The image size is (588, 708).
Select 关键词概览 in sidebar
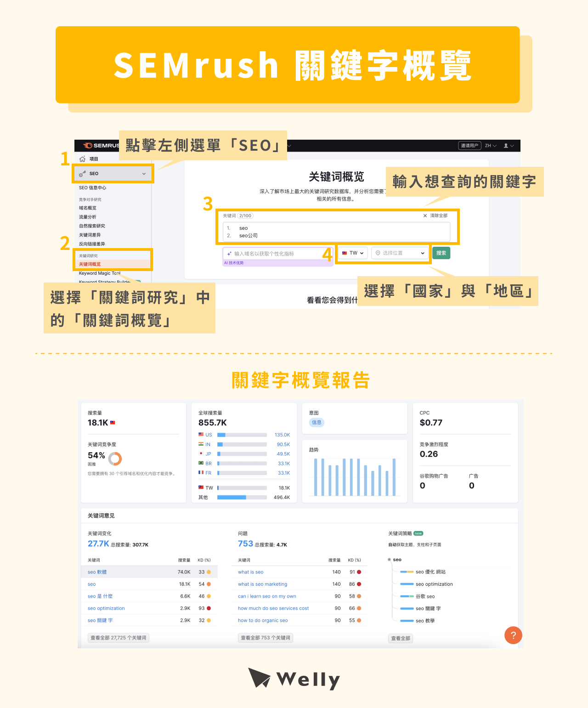[x=90, y=264]
